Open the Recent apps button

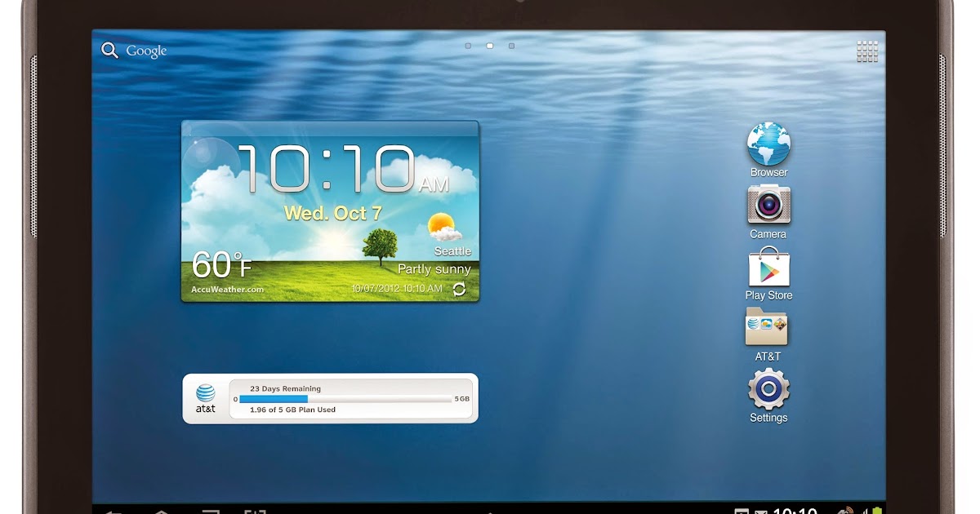click(x=209, y=510)
